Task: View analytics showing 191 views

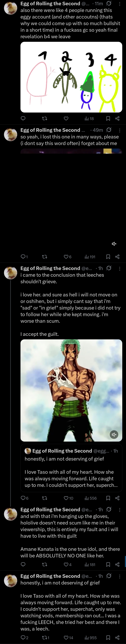Action: (x=90, y=257)
